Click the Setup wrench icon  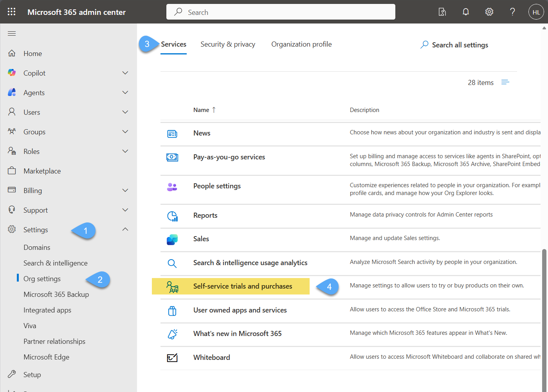12,374
